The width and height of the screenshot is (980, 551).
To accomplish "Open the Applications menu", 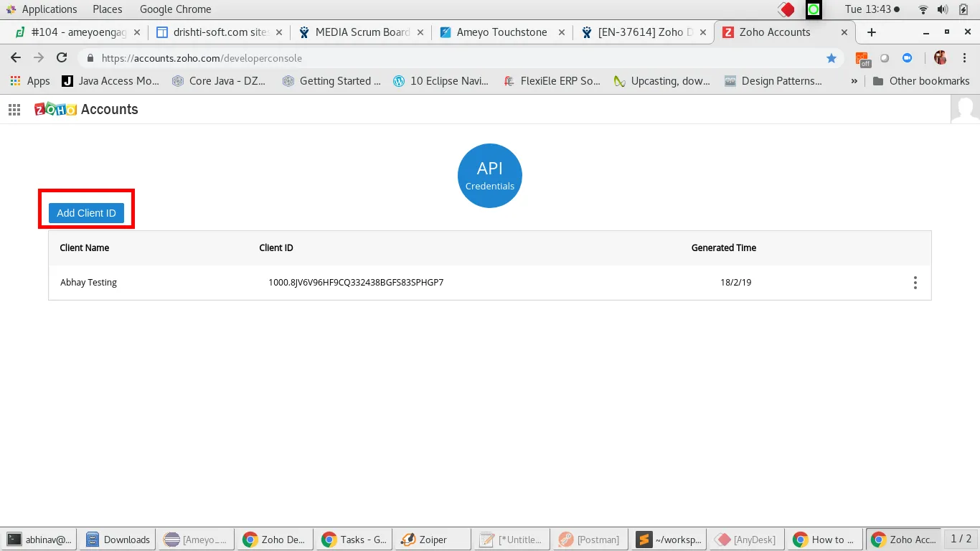I will (x=42, y=9).
